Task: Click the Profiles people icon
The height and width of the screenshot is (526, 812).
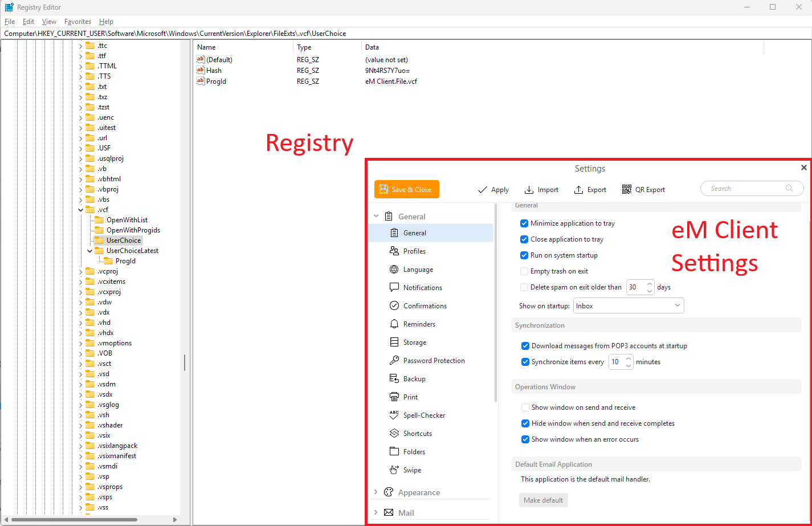Action: (394, 251)
